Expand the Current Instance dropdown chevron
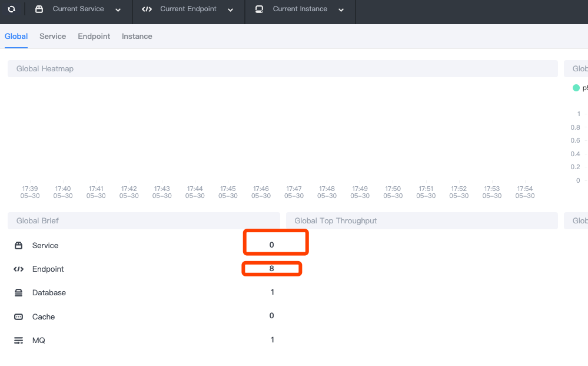The image size is (588, 366). point(341,10)
